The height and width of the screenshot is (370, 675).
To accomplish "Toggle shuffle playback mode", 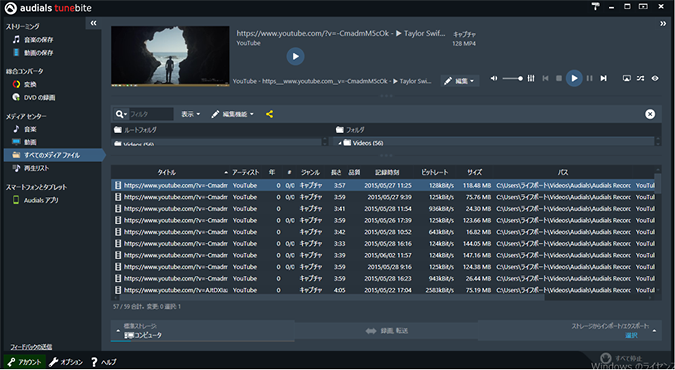I will 641,78.
